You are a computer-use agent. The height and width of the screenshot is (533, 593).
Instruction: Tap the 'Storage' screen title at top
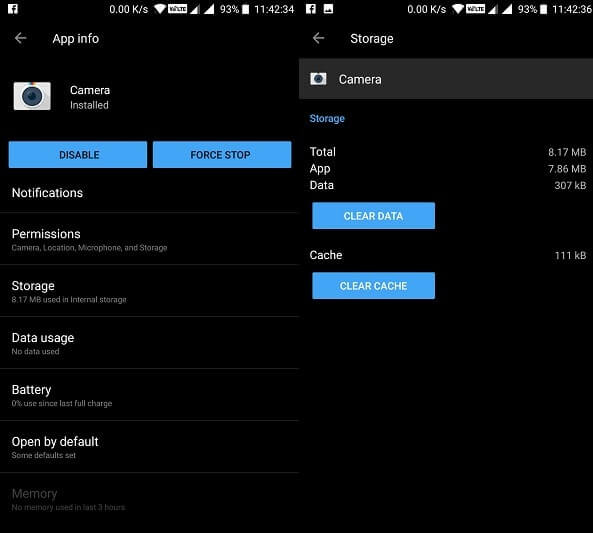pos(372,39)
